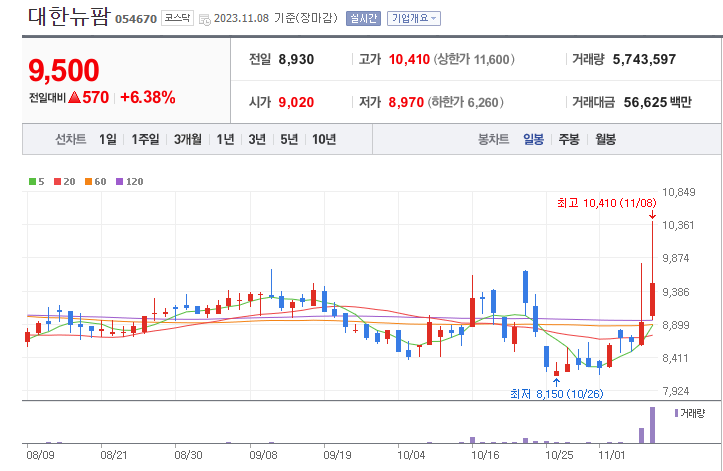Select the 1년 line chart tab
The image size is (723, 471).
click(225, 139)
